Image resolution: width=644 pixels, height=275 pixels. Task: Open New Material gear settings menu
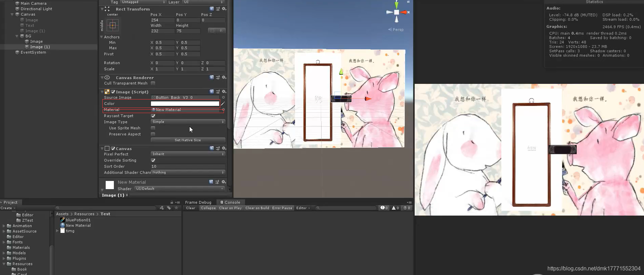click(x=224, y=182)
